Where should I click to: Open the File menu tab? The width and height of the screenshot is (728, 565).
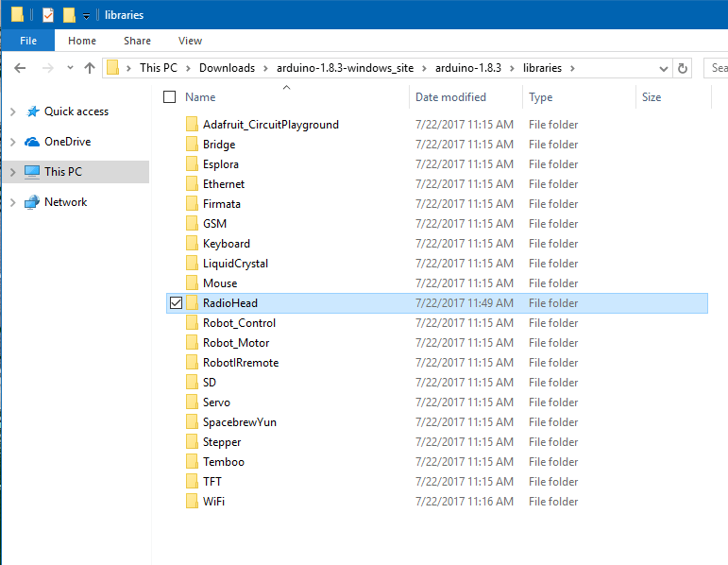28,41
